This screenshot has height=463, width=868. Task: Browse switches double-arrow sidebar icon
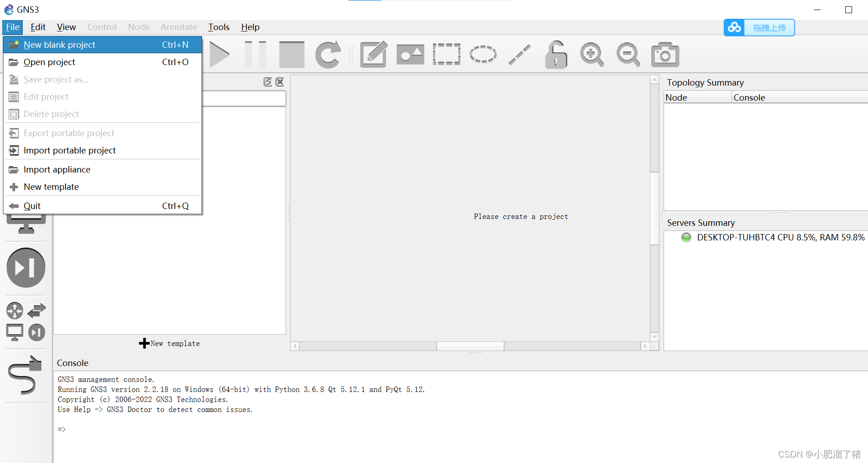pyautogui.click(x=37, y=310)
